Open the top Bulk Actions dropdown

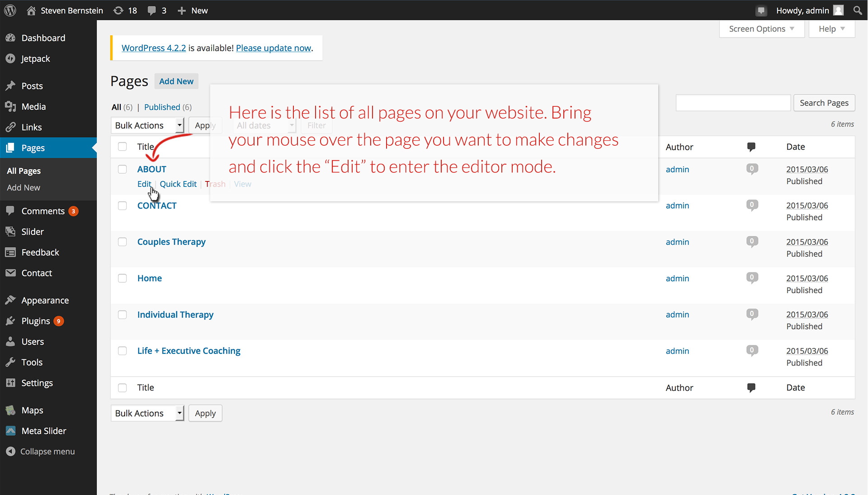[147, 125]
